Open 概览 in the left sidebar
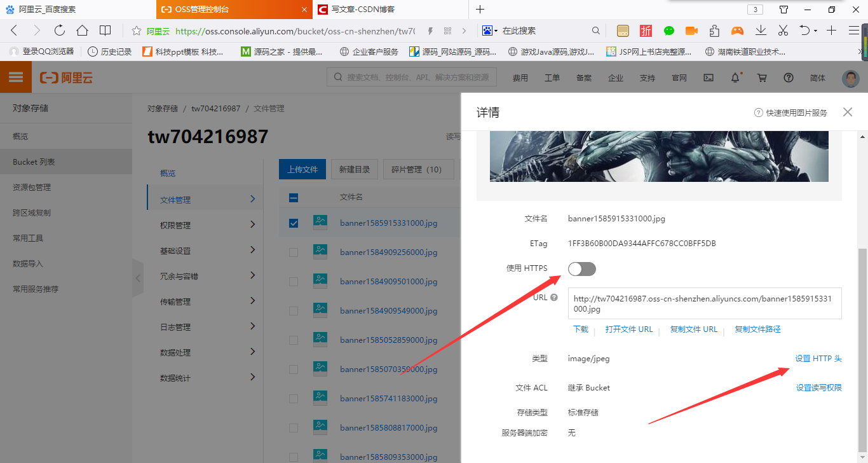 click(x=20, y=137)
